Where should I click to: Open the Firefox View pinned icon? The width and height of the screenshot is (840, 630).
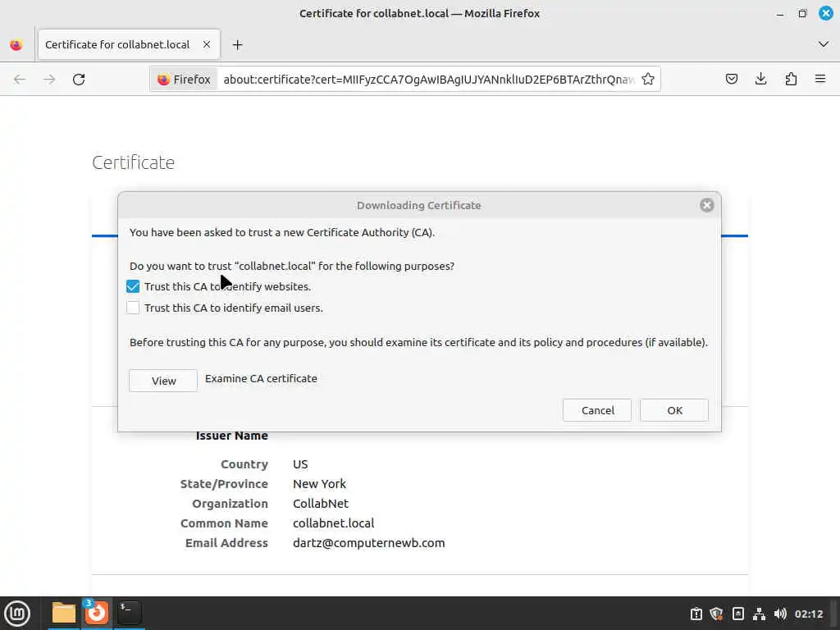pyautogui.click(x=16, y=45)
